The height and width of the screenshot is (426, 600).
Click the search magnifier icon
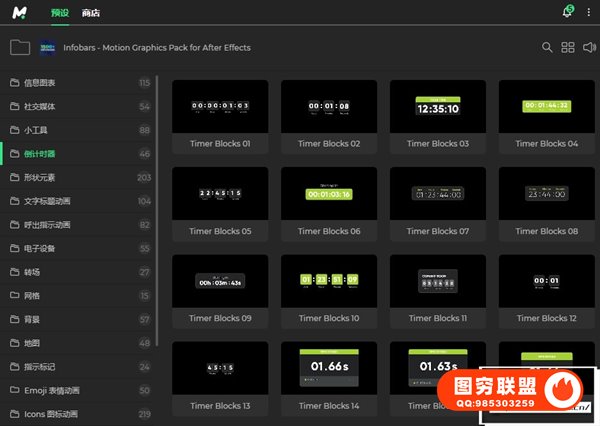pyautogui.click(x=547, y=47)
